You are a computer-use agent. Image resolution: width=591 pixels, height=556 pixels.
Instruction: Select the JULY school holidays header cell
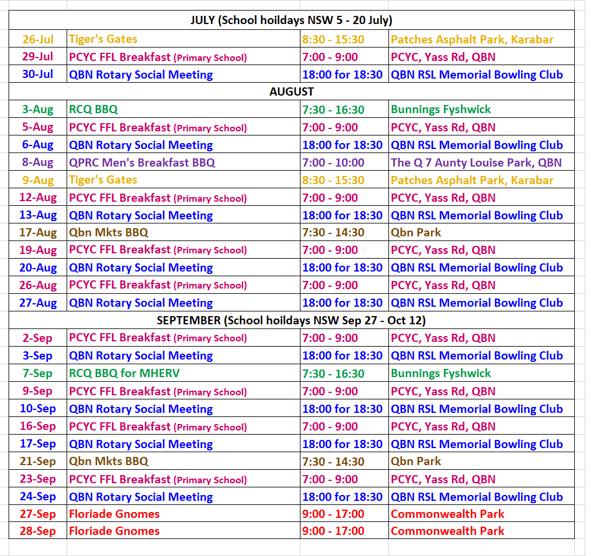point(291,20)
